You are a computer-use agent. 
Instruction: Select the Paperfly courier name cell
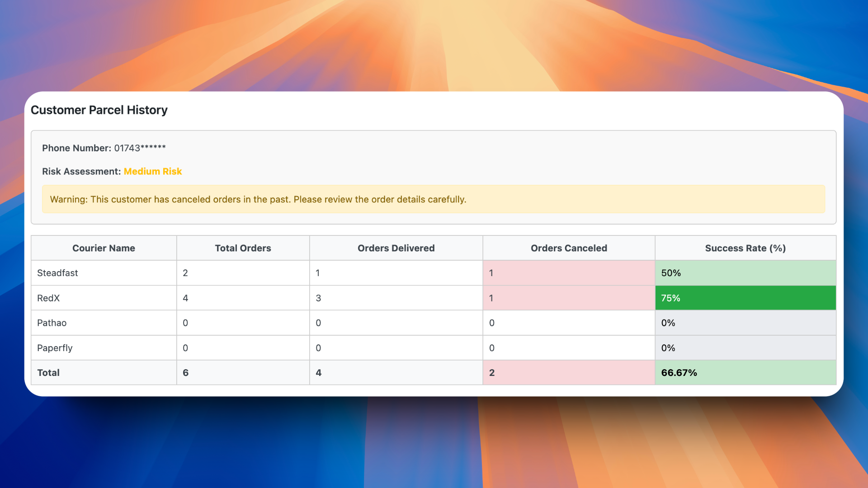click(x=104, y=348)
